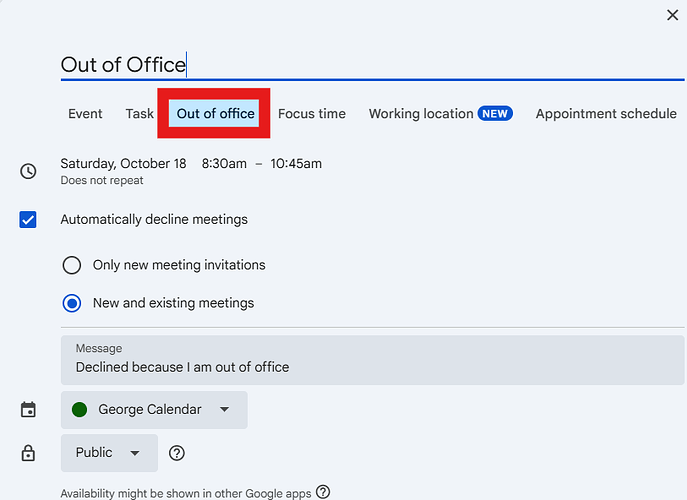Viewport: 687px width, 500px height.
Task: Choose New and existing meetings radio button
Action: click(x=72, y=303)
